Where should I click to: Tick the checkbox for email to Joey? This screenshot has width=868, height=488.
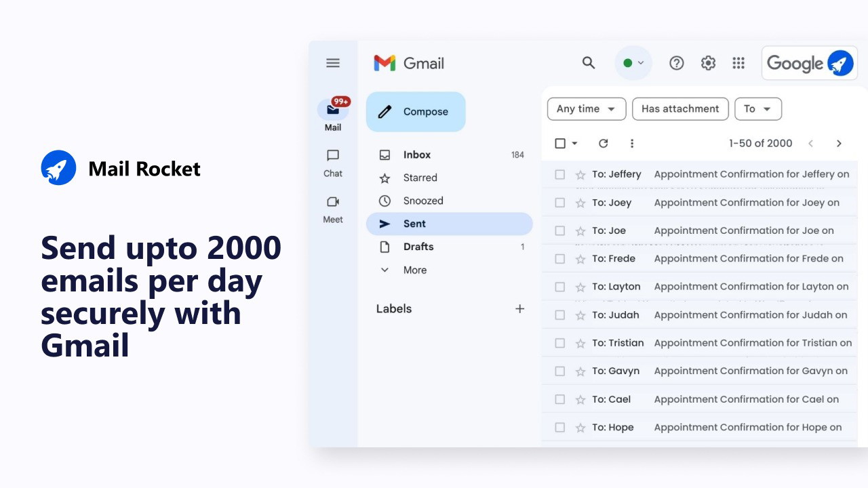560,203
